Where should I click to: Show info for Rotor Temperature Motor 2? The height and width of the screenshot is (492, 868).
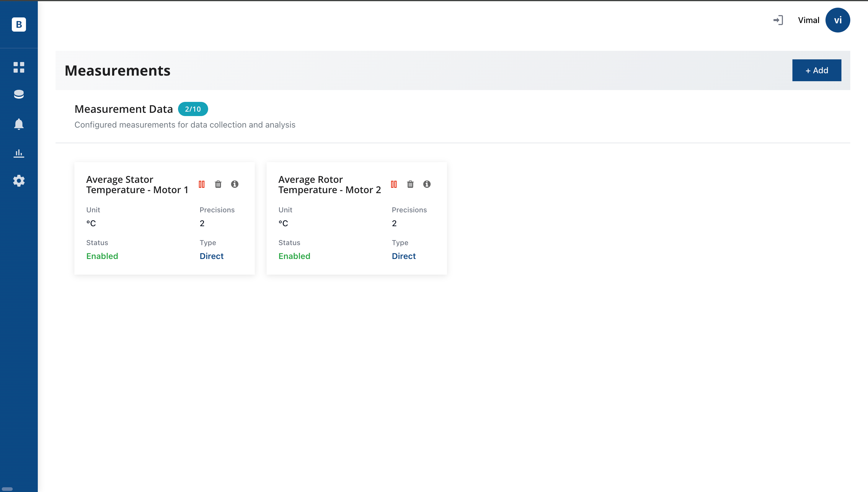pyautogui.click(x=427, y=184)
